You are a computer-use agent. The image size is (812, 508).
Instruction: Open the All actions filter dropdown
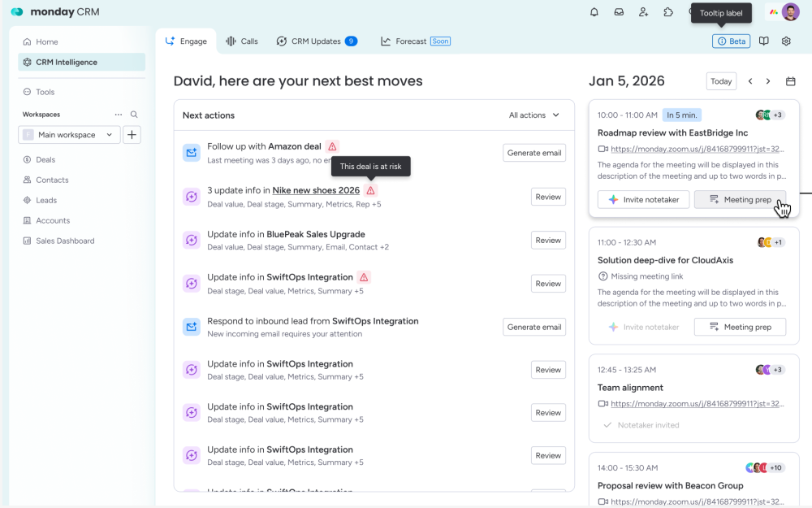pos(534,115)
